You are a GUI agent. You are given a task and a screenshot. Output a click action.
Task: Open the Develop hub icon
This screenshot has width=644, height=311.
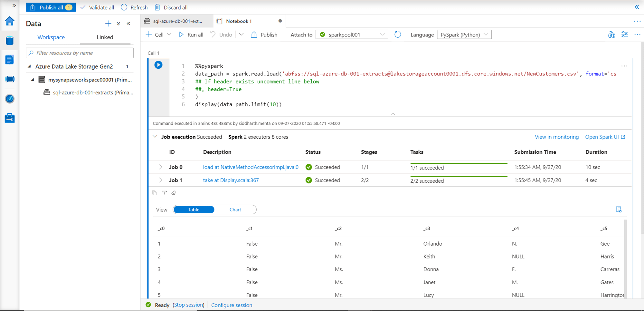(x=10, y=59)
